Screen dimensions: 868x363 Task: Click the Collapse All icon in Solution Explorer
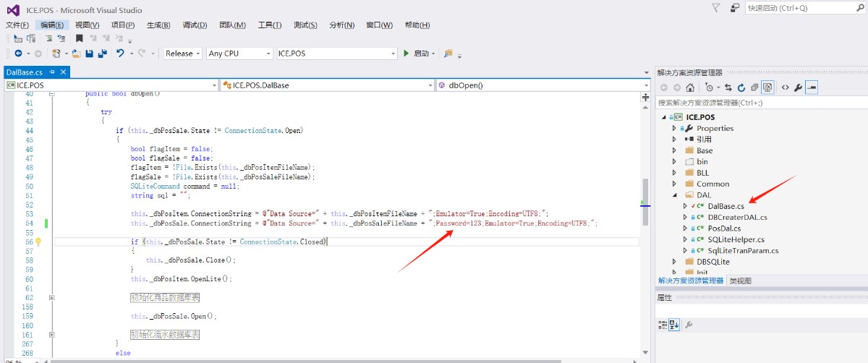[754, 87]
